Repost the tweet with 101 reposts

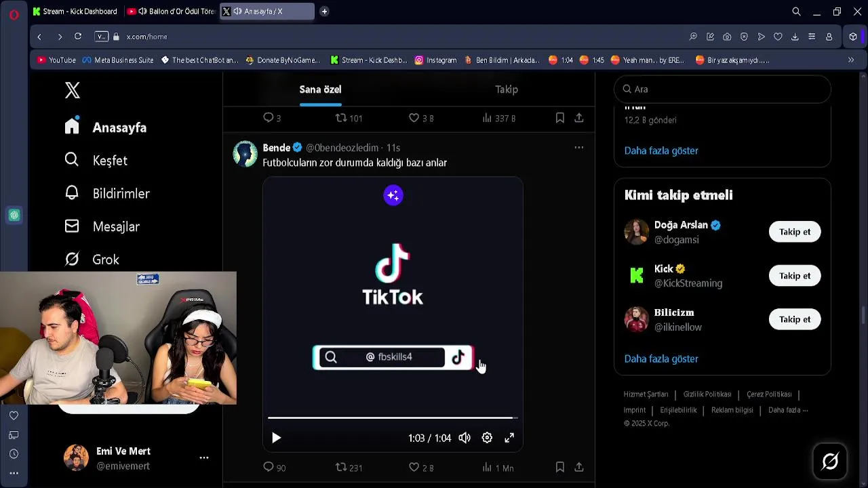point(349,118)
